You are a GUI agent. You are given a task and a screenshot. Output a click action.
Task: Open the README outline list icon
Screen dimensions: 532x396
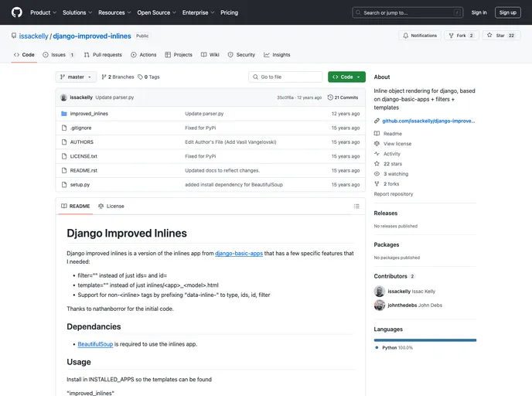tap(356, 207)
